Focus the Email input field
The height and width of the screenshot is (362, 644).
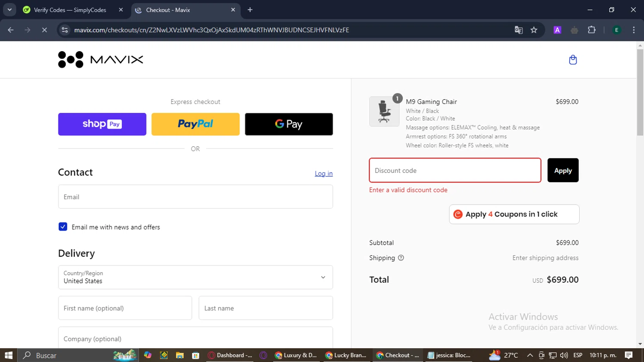(x=195, y=197)
